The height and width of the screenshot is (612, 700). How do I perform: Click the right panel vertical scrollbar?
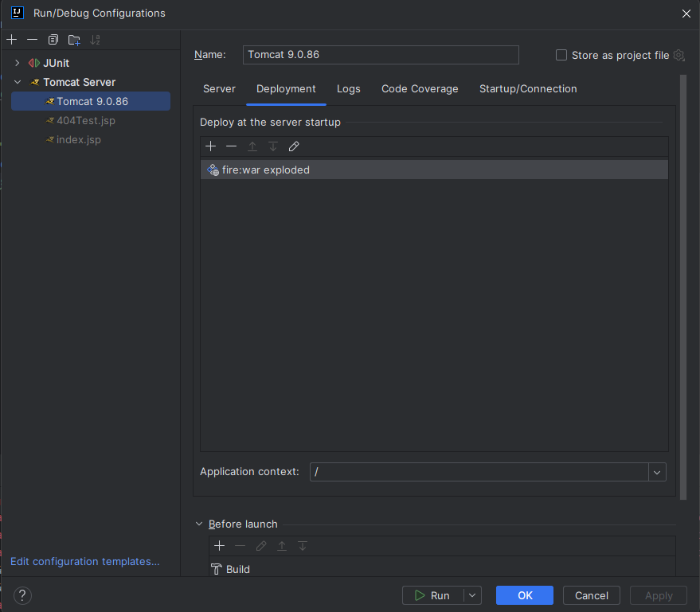tap(682, 287)
